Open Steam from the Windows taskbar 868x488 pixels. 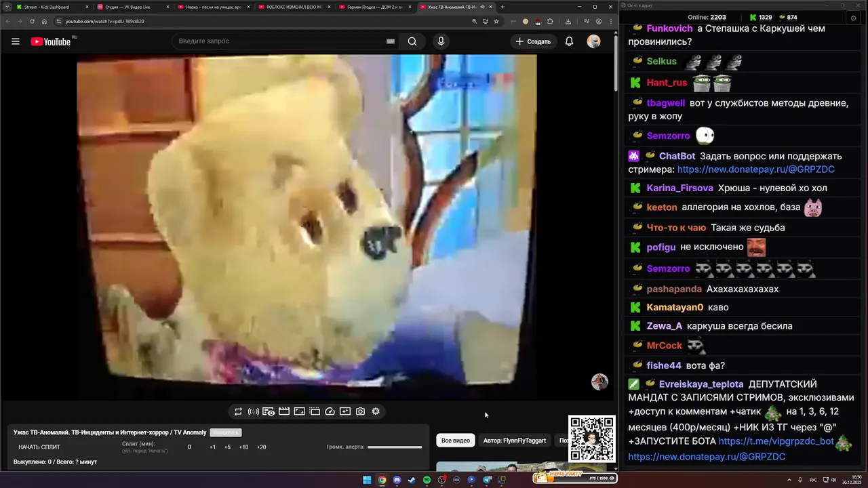click(x=412, y=480)
